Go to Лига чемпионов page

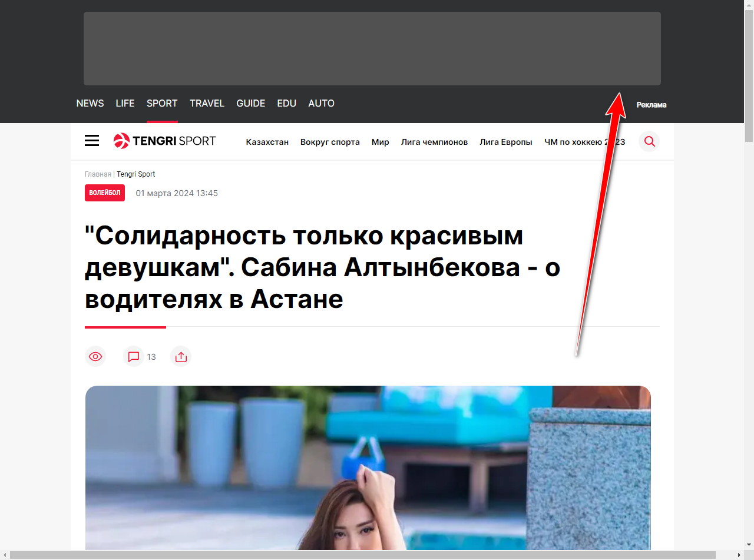coord(434,142)
